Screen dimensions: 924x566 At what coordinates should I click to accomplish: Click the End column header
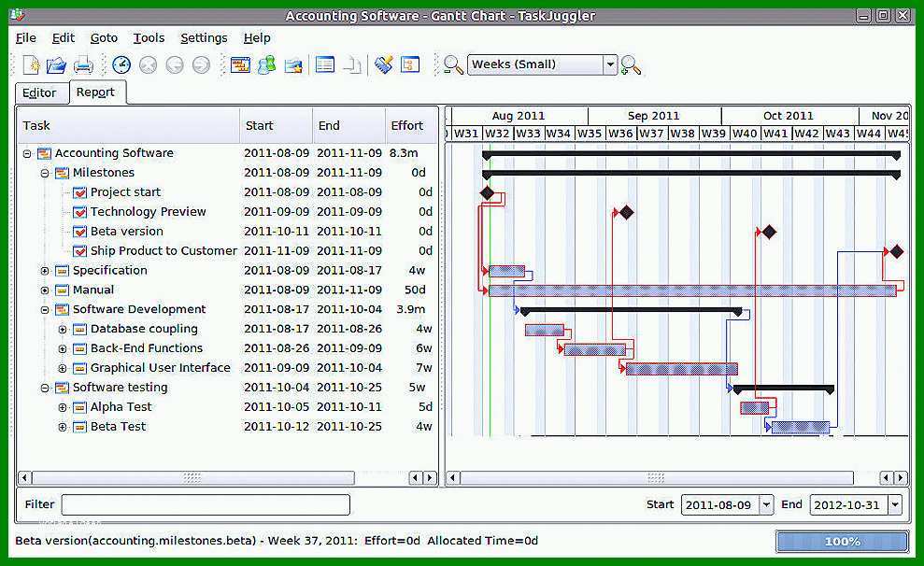click(348, 125)
